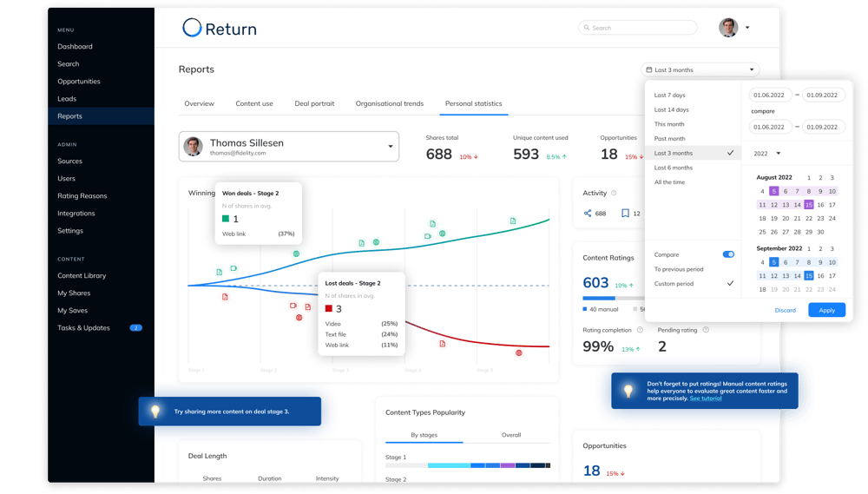Toggle the Compare switch off
This screenshot has width=868, height=494.
coord(728,254)
